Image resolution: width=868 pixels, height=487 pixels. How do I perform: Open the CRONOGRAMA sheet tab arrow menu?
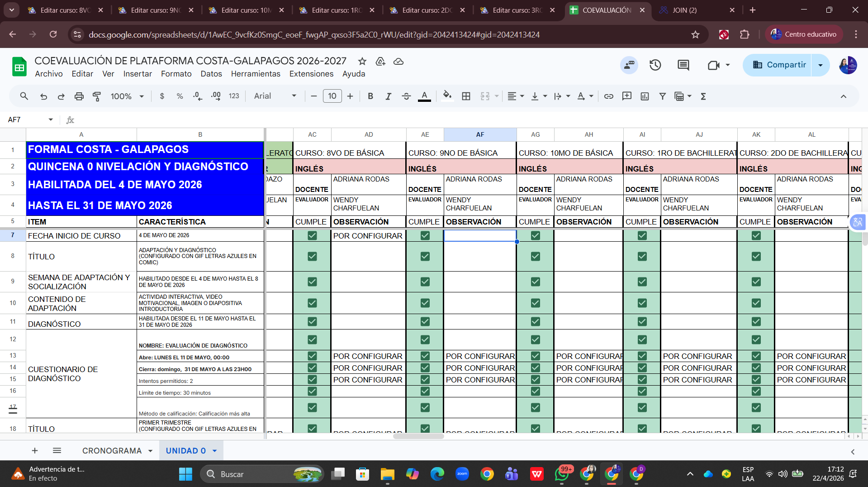150,451
